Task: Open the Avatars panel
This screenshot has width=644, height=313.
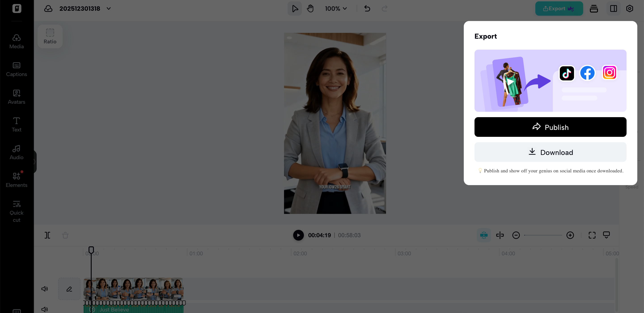Action: [17, 97]
